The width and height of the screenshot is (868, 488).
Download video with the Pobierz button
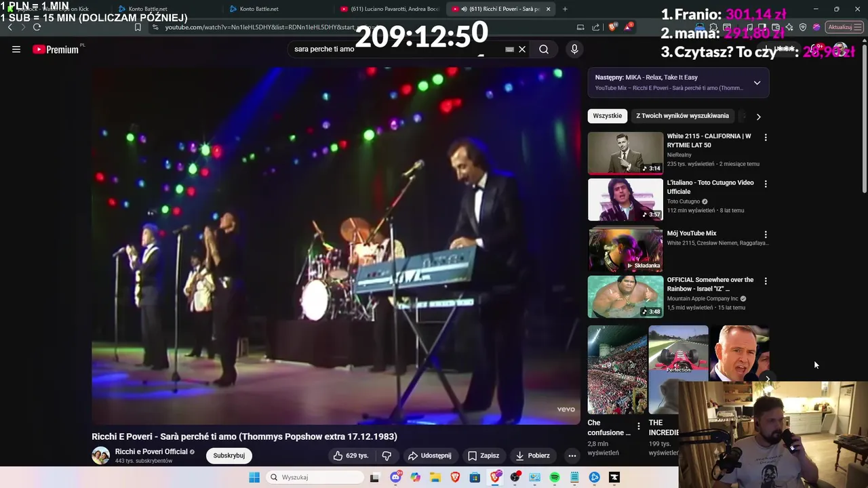[x=533, y=455]
